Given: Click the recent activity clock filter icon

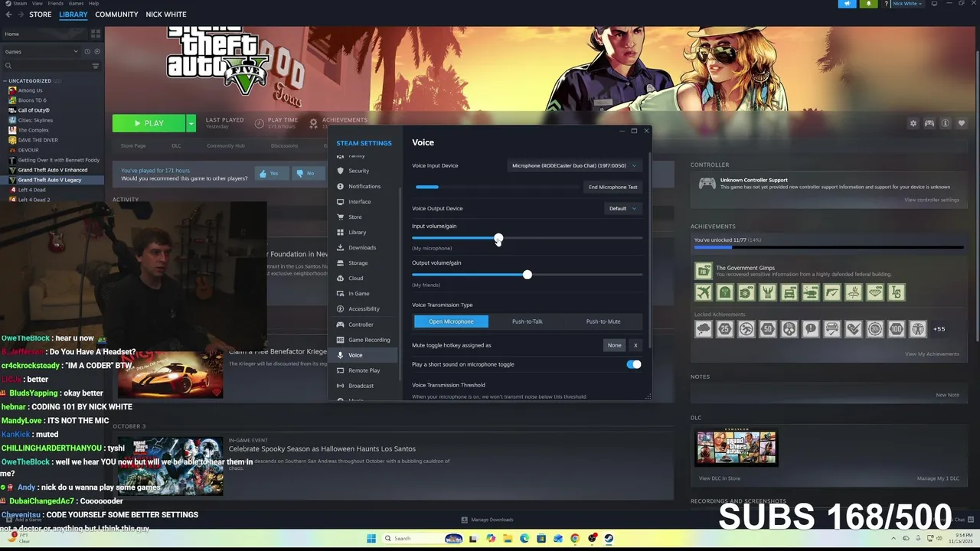Looking at the screenshot, I should pyautogui.click(x=87, y=51).
